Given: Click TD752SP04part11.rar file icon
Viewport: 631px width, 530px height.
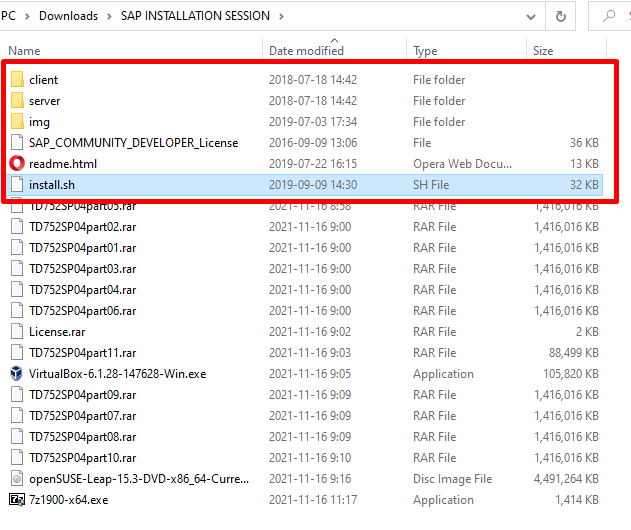Looking at the screenshot, I should [x=17, y=352].
